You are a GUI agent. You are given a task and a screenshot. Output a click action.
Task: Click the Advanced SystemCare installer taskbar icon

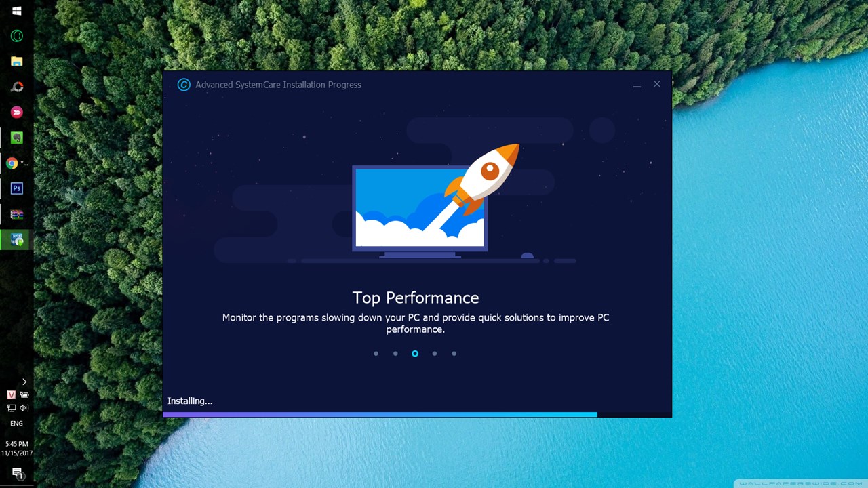click(x=16, y=240)
